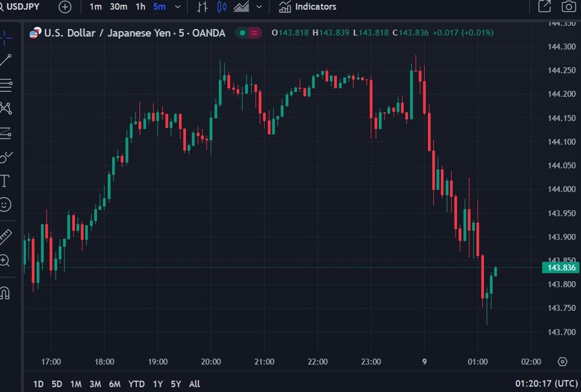This screenshot has height=392, width=581.
Task: Click the camera snapshot icon
Action: click(568, 7)
